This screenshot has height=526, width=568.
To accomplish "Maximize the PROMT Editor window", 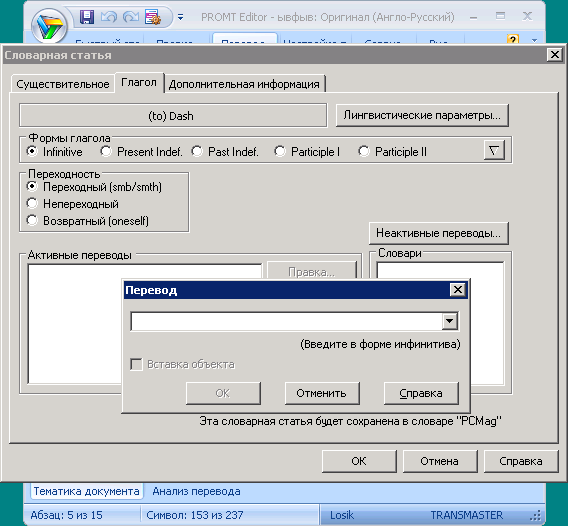I will (x=500, y=16).
